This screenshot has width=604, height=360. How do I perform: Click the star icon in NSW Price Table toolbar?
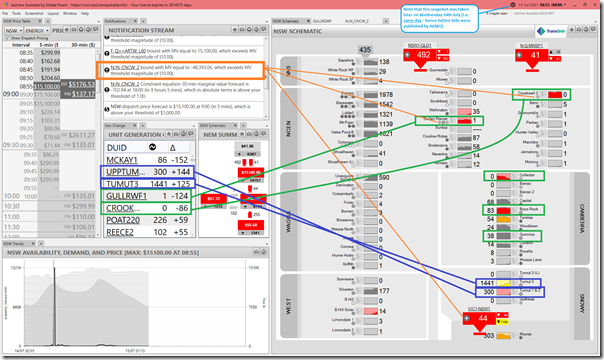point(67,30)
